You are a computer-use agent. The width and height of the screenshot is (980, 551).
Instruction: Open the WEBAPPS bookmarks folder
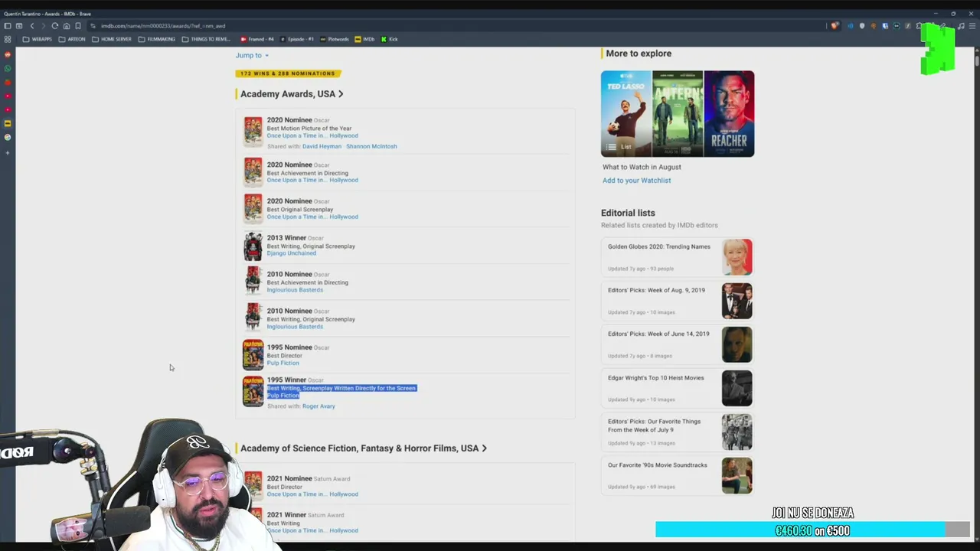coord(38,39)
